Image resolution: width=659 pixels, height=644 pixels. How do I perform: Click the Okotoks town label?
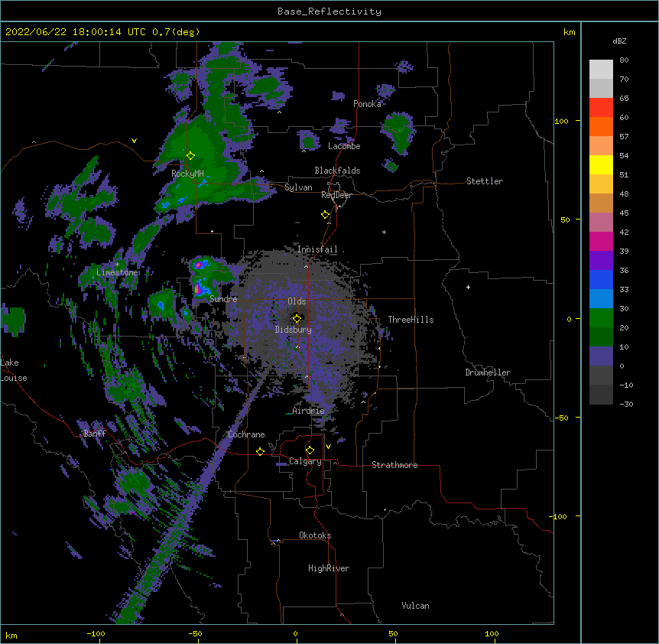coord(315,535)
